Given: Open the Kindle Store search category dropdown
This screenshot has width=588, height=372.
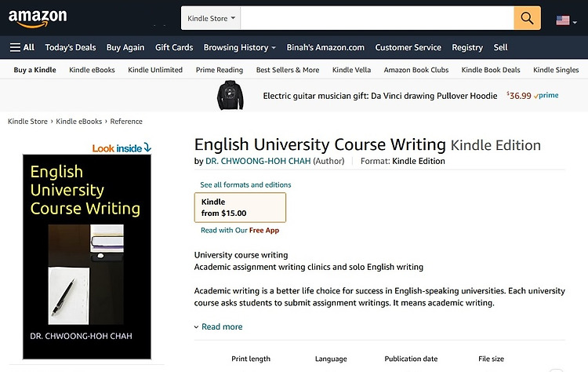Looking at the screenshot, I should [x=211, y=18].
